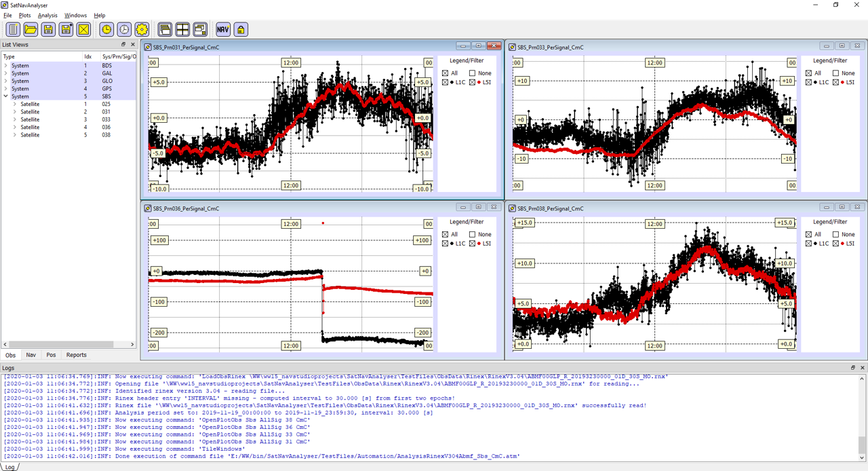Click the tile windows grid icon
Screen dimensions: 868x471
point(182,29)
